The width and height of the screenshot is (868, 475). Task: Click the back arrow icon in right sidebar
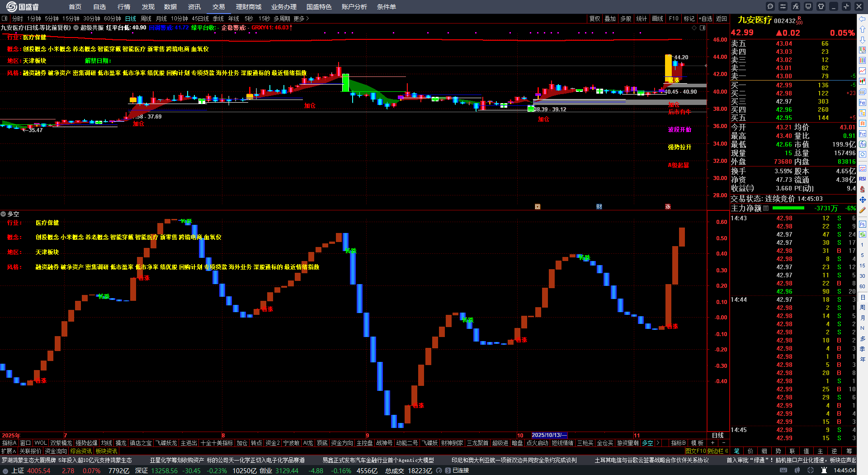coord(863,19)
